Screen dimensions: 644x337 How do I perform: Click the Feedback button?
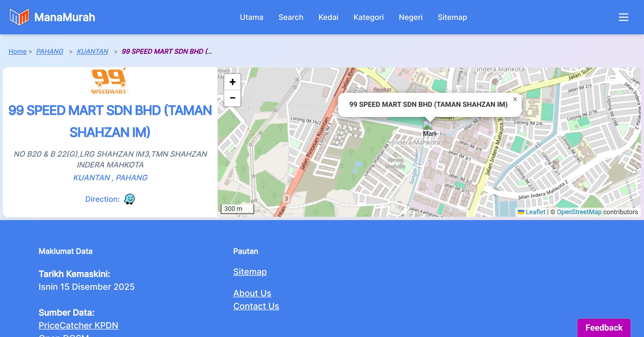pyautogui.click(x=604, y=328)
